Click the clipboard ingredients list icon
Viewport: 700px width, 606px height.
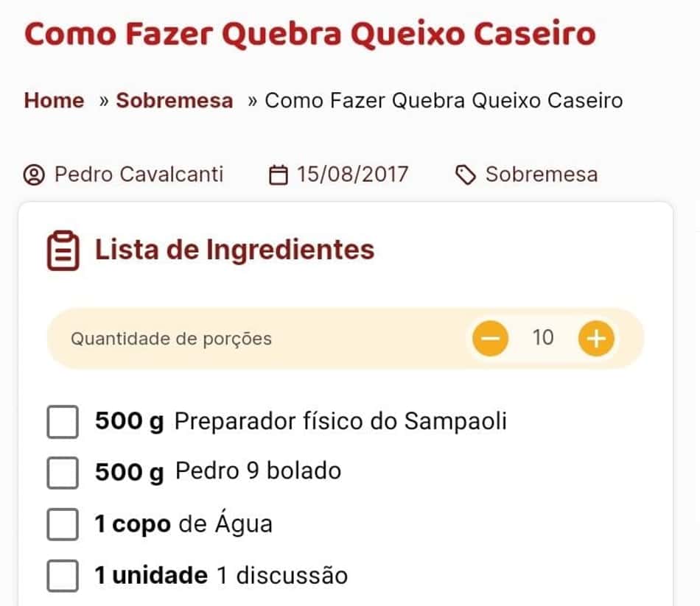[63, 250]
